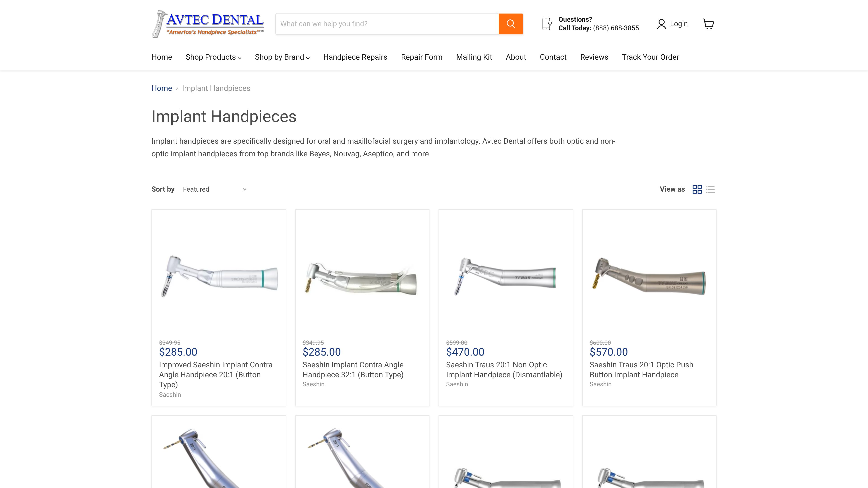Expand the Shop by Brand menu
Screen dimensions: 868x488
[282, 57]
